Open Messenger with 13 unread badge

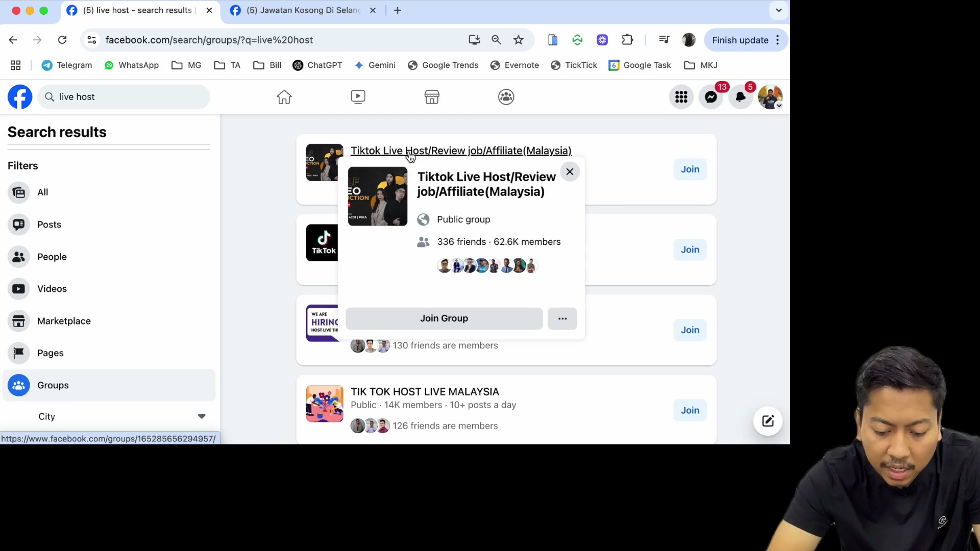710,97
